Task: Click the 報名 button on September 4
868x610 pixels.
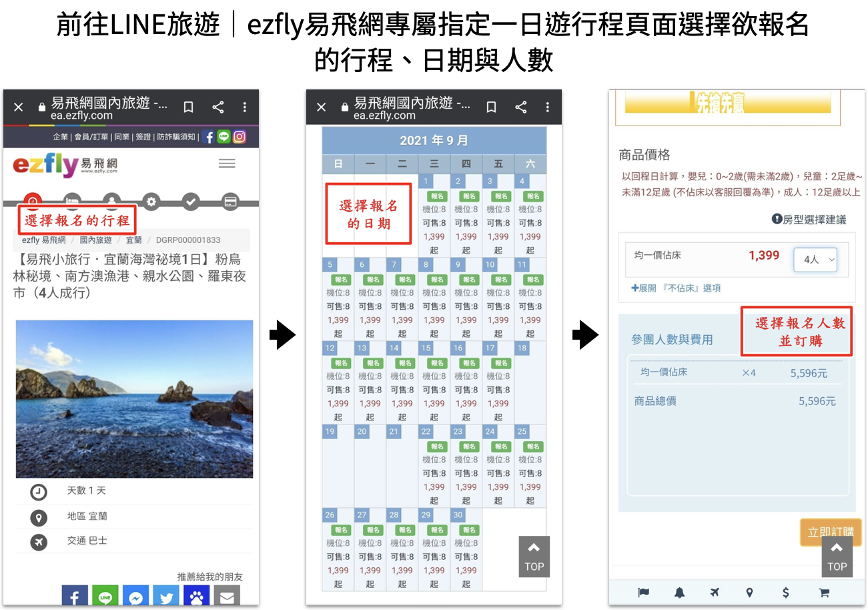Action: [533, 196]
